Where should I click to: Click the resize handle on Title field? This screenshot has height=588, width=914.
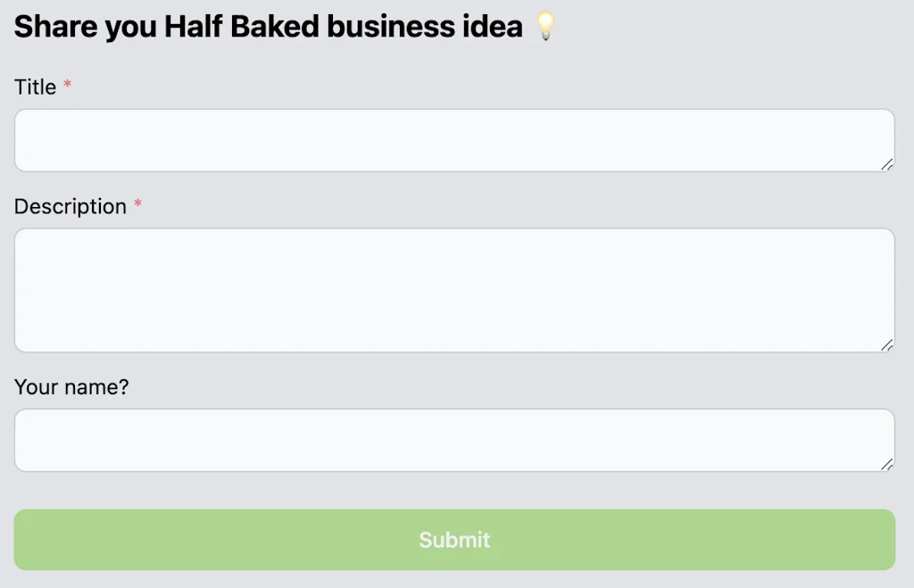[x=887, y=164]
